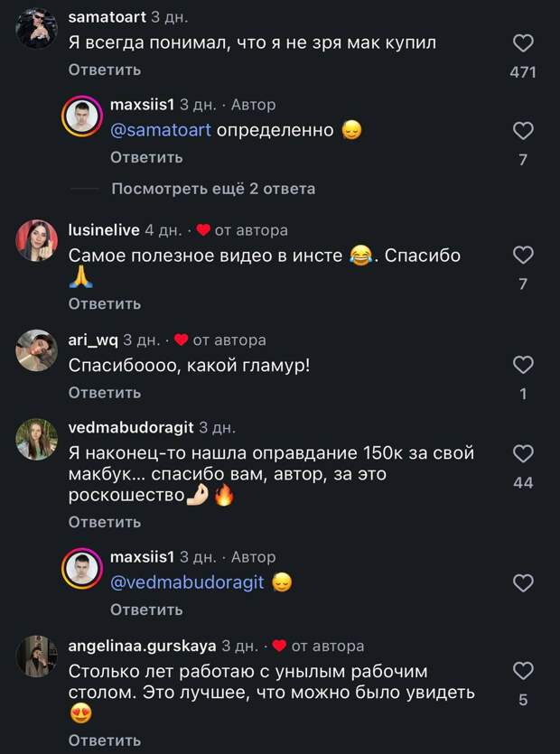Like angelinaa.gurskaya's comment
This screenshot has height=754, width=560.
tap(523, 671)
